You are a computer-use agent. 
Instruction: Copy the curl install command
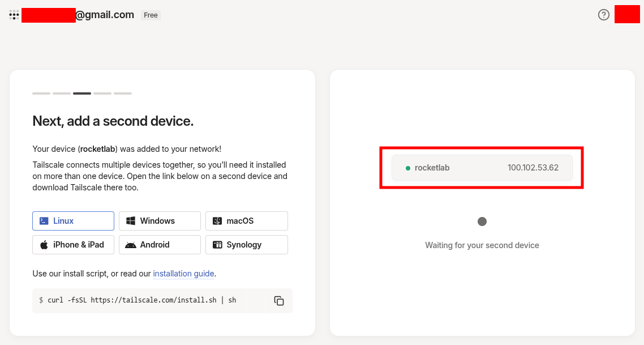pyautogui.click(x=279, y=301)
